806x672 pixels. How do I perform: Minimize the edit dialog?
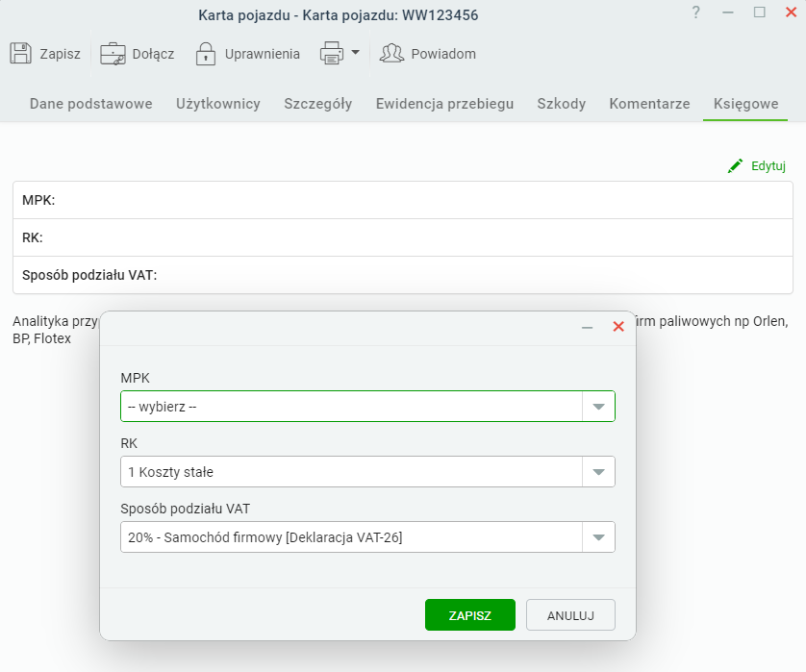coord(587,327)
